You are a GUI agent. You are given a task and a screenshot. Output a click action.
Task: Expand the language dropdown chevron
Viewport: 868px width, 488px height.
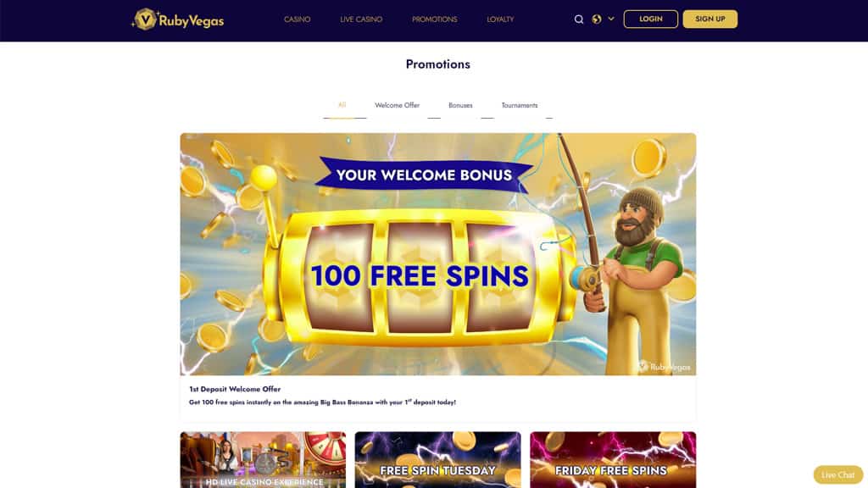[611, 19]
